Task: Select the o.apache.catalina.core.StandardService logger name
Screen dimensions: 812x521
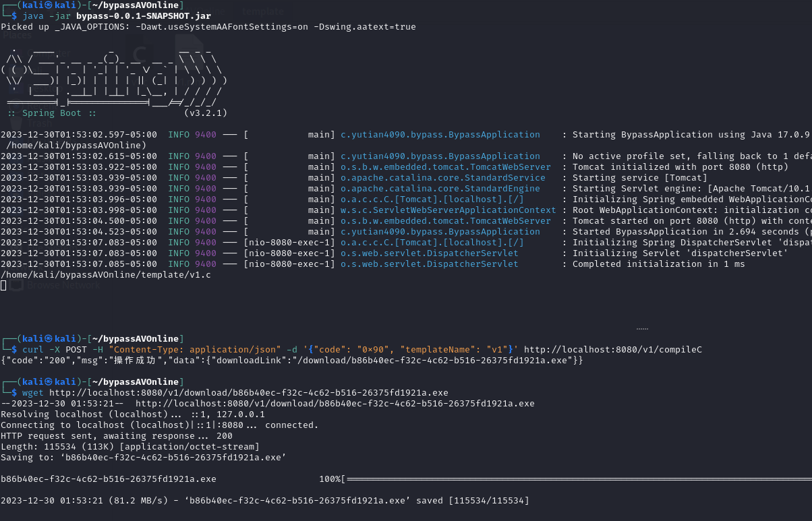Action: (x=443, y=178)
